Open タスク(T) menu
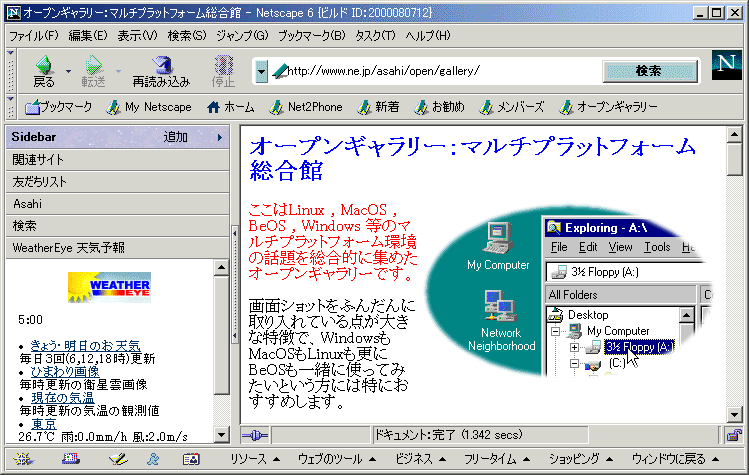Viewport: 749px width, 475px height. click(375, 36)
